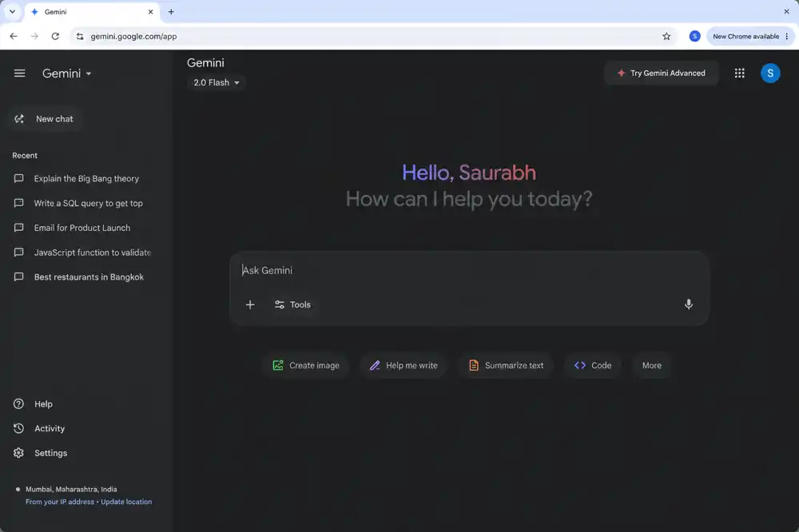
Task: Click chat icon beside Email for Product Launch
Action: click(x=19, y=228)
